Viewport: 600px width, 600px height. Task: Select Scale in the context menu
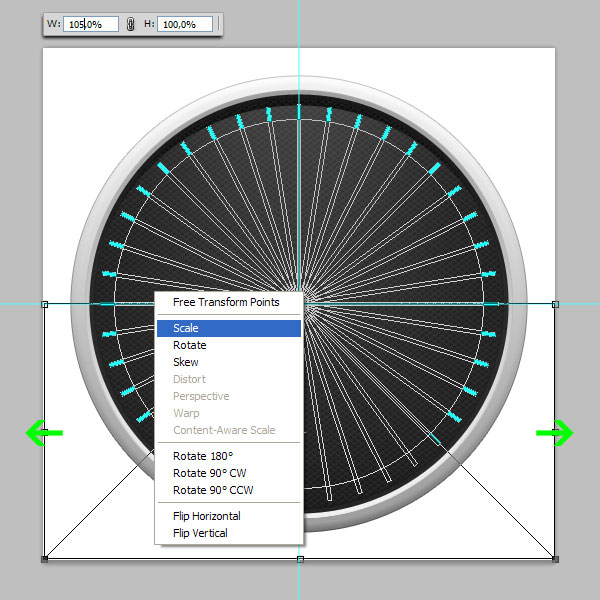point(229,328)
